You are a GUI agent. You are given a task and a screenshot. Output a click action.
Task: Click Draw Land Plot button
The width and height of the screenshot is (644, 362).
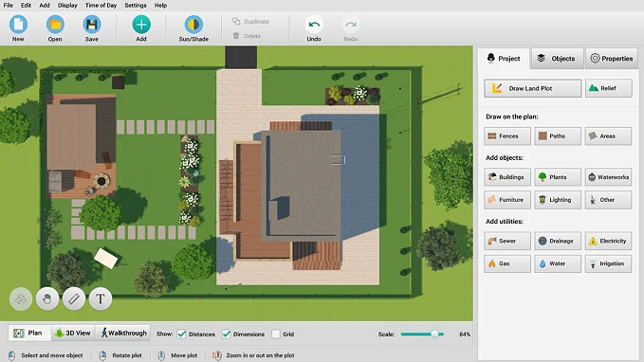click(x=533, y=88)
